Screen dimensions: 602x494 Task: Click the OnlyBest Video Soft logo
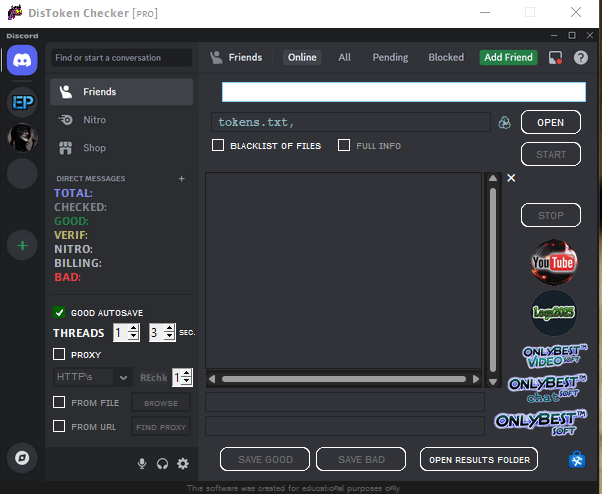pos(554,356)
